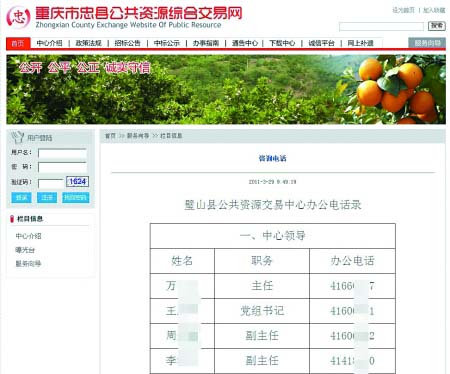Click the 服务向导 breadcrumb link

tap(138, 136)
